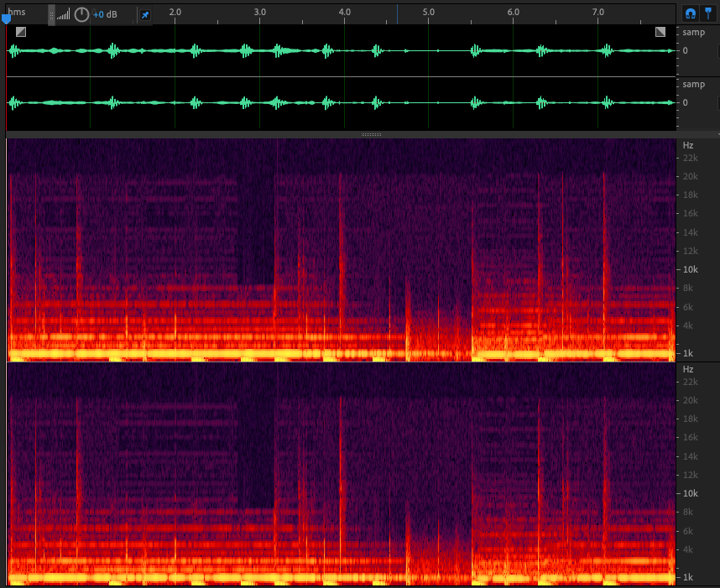Click the 7.0 mark on the time ruler
This screenshot has width=720, height=588.
(598, 13)
